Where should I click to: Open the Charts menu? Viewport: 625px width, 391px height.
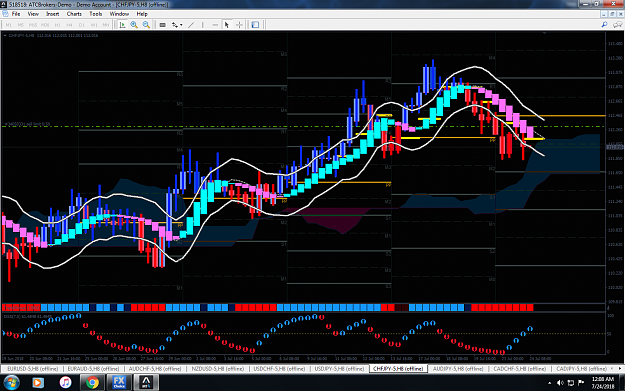[x=74, y=14]
